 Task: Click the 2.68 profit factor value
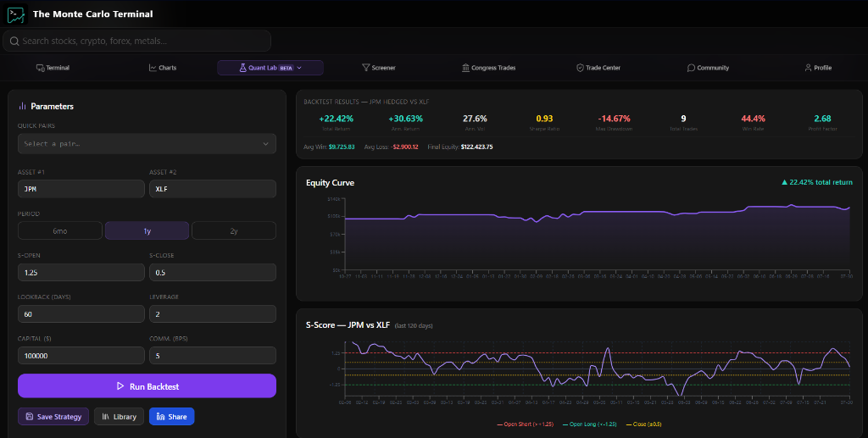coord(822,119)
